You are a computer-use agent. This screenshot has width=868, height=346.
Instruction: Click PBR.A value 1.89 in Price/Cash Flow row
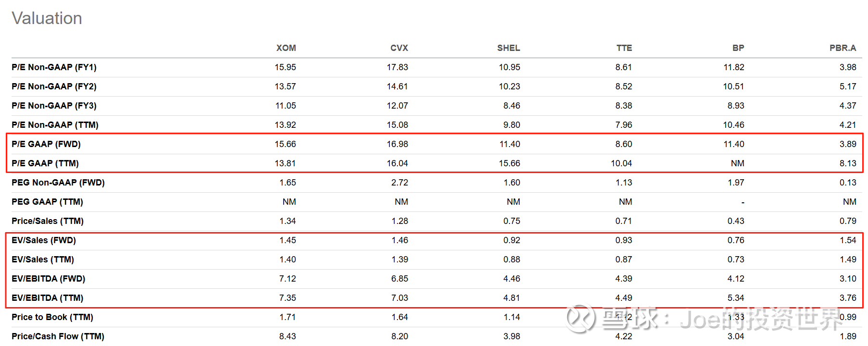pos(848,336)
